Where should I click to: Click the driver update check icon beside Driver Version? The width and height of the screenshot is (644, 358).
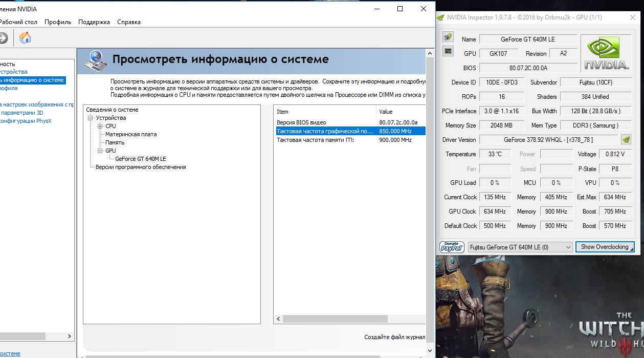coord(626,139)
